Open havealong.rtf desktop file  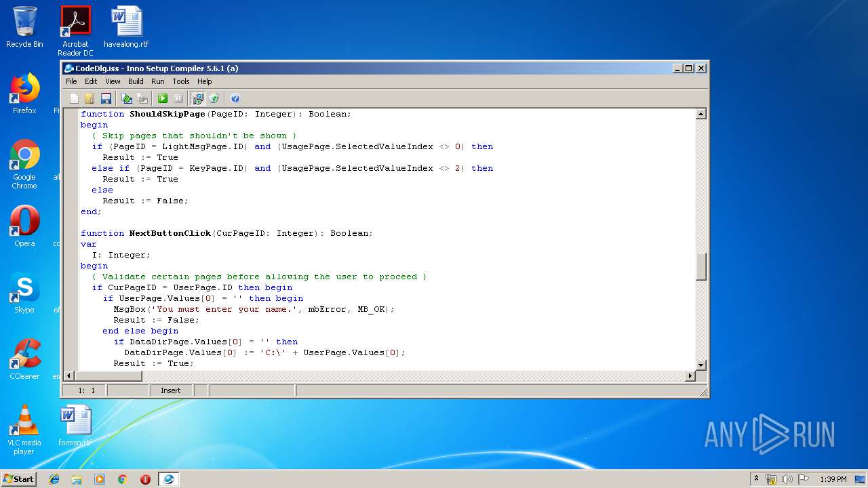pos(126,27)
